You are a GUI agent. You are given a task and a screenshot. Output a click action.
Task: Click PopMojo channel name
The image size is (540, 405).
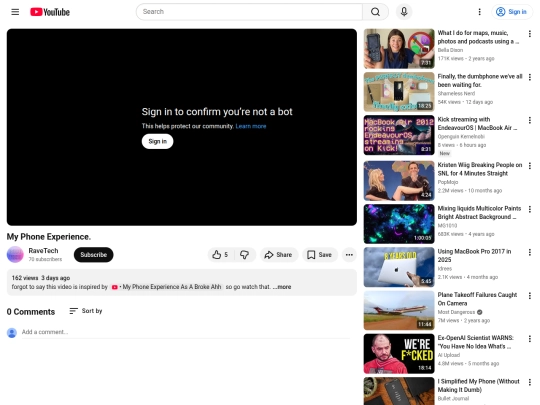tap(448, 182)
